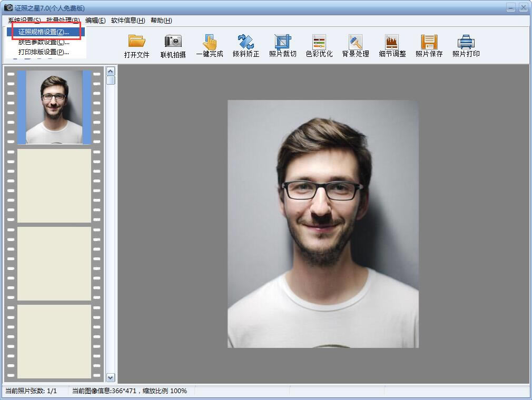The image size is (532, 400).
Task: Open the detail adjustment tool
Action: pyautogui.click(x=392, y=42)
